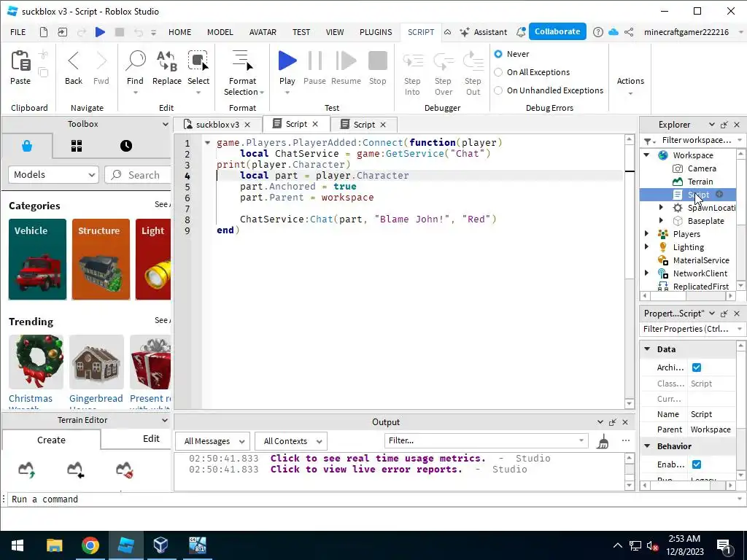747x560 pixels.
Task: Toggle the Archivable property checkbox
Action: point(697,367)
